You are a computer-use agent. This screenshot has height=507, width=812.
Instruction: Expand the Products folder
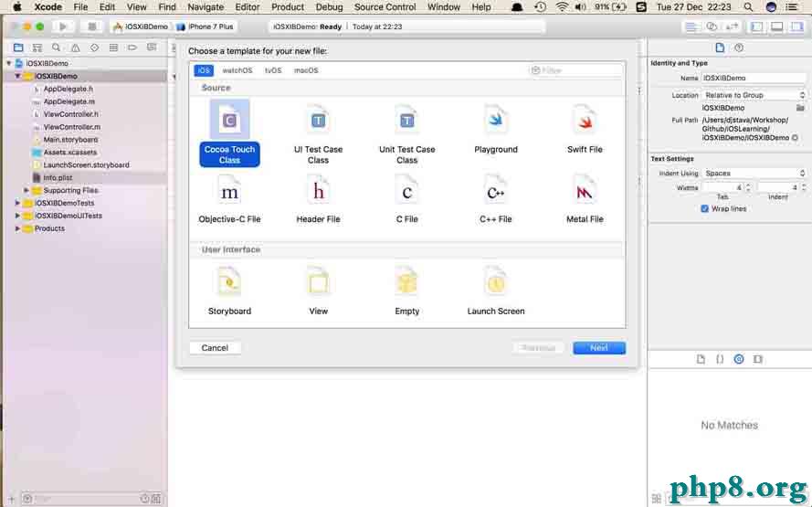pyautogui.click(x=17, y=228)
